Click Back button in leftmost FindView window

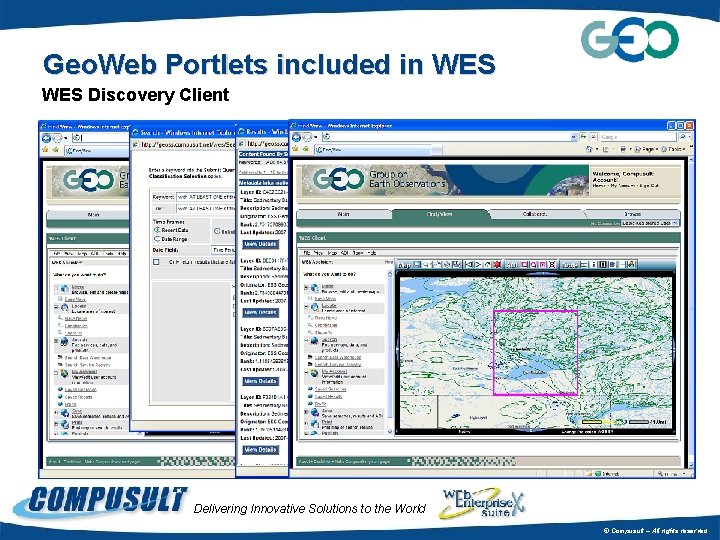(x=46, y=138)
